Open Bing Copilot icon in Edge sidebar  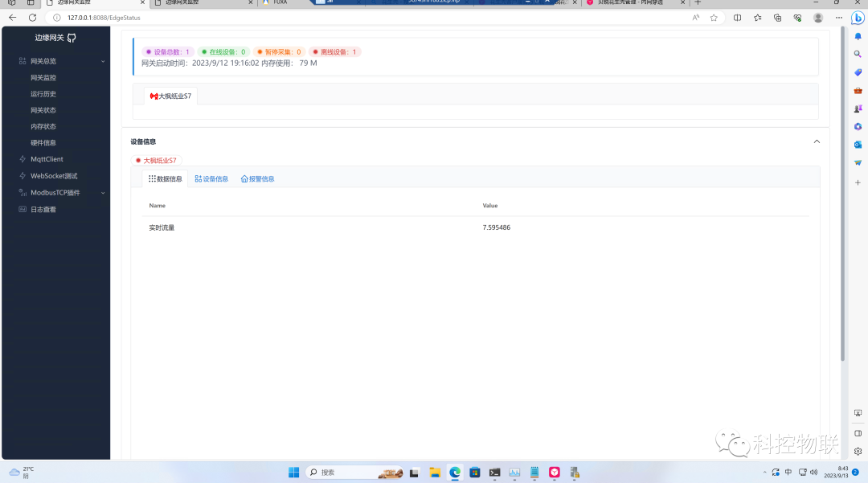pyautogui.click(x=858, y=18)
